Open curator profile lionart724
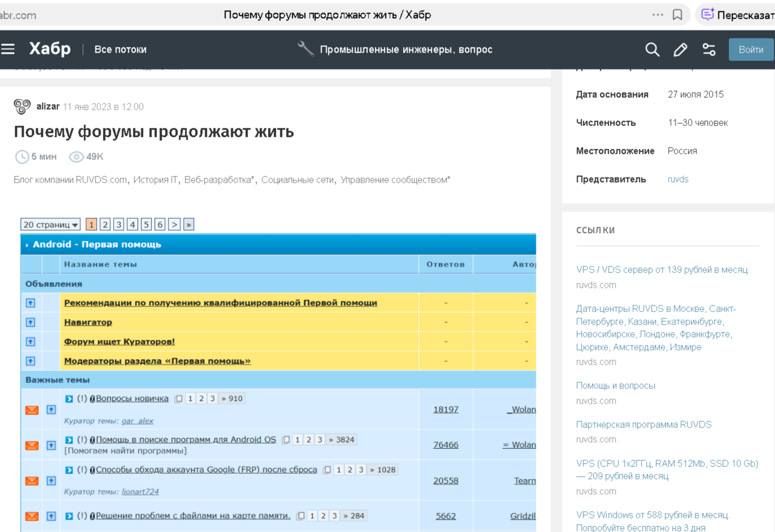Viewport: 775px width, 532px height. (140, 491)
